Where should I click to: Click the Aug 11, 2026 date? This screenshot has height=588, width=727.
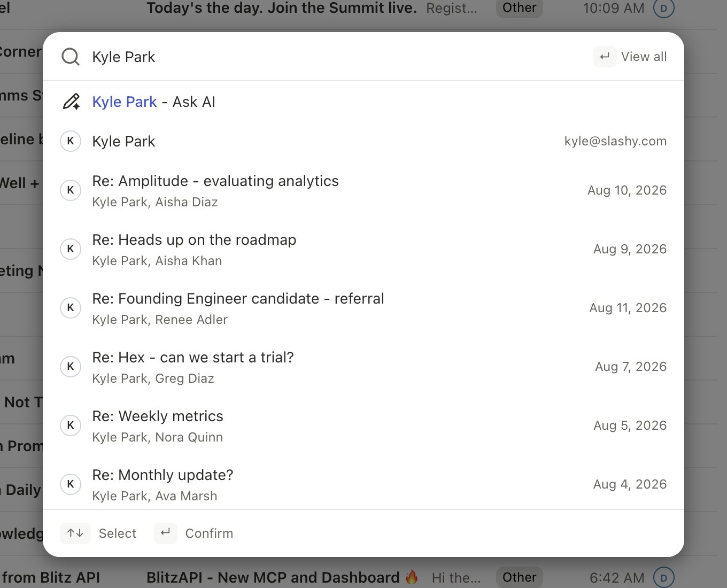[x=628, y=308]
